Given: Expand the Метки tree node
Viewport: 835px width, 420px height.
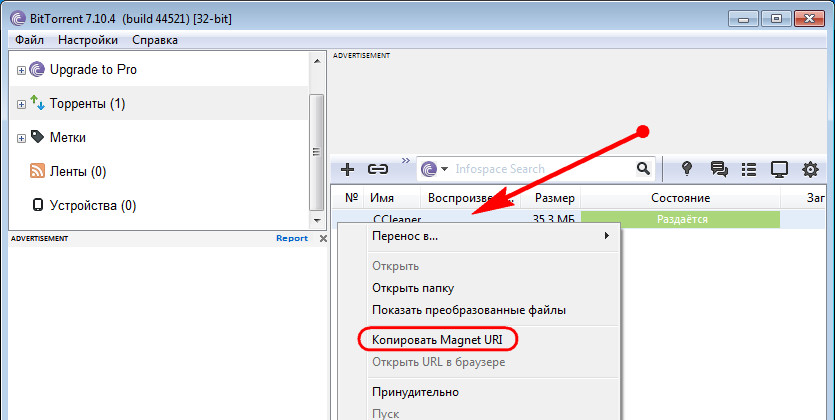Looking at the screenshot, I should (21, 138).
